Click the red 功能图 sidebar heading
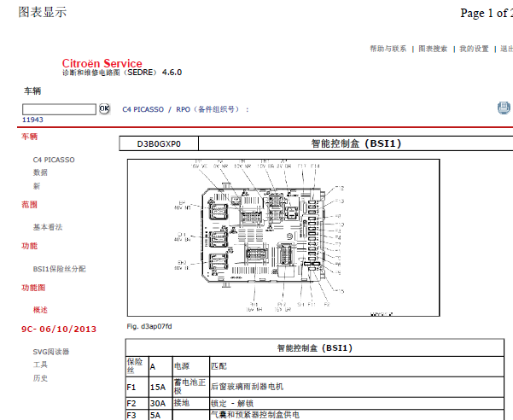The height and width of the screenshot is (420, 513). 33,288
